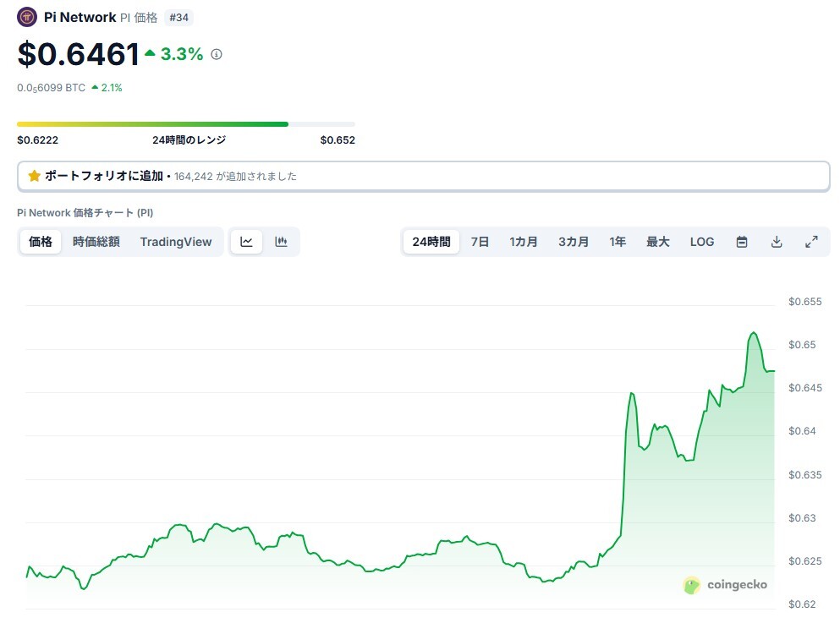
Task: Click the $0.64 y-axis label
Action: point(802,431)
